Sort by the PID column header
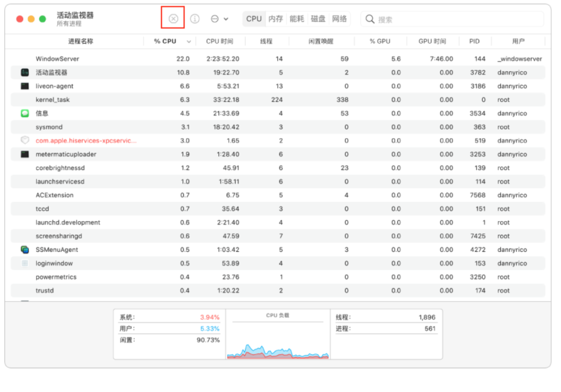The width and height of the screenshot is (561, 392). pyautogui.click(x=474, y=41)
